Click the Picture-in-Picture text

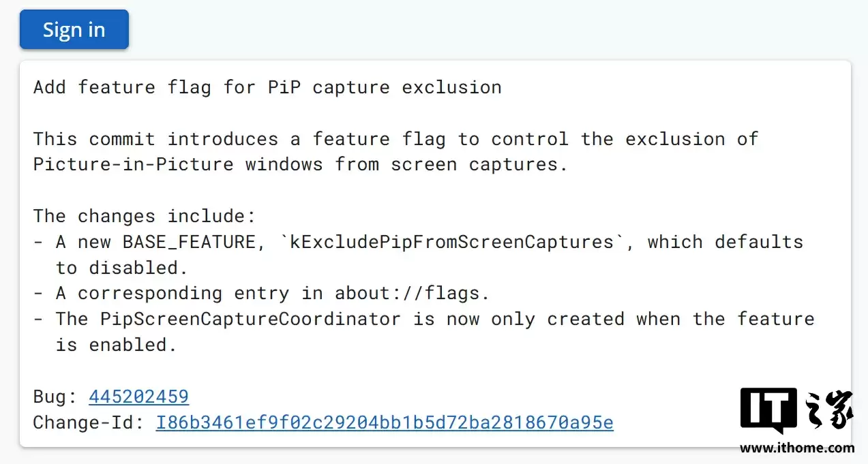click(133, 164)
